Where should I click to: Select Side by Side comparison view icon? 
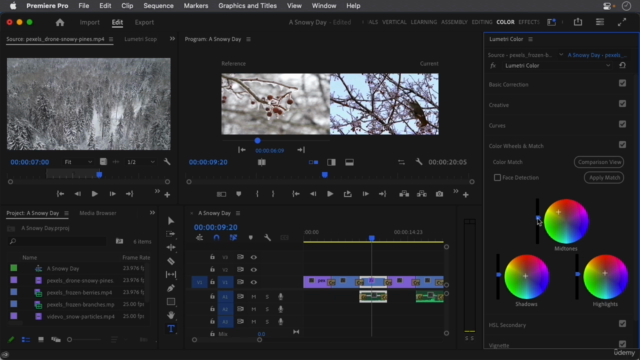[313, 162]
